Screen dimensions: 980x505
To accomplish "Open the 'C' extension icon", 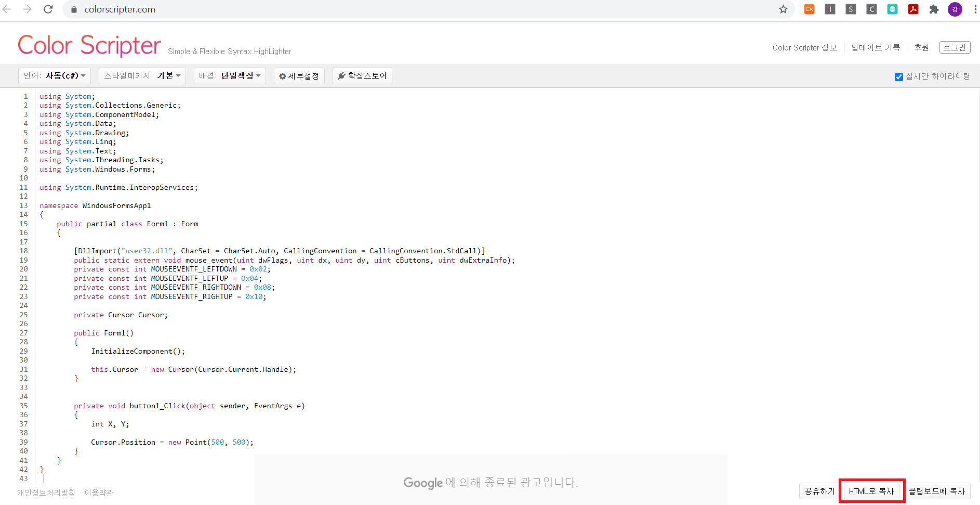I will click(871, 9).
